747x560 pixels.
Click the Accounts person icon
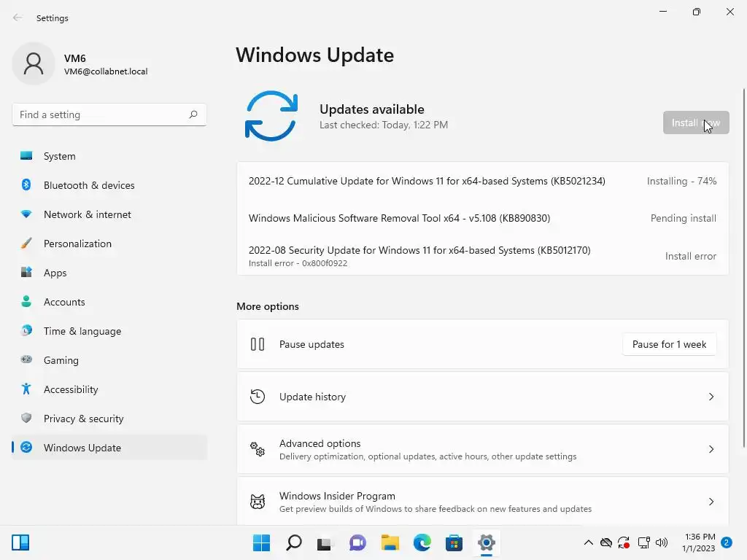(x=26, y=301)
